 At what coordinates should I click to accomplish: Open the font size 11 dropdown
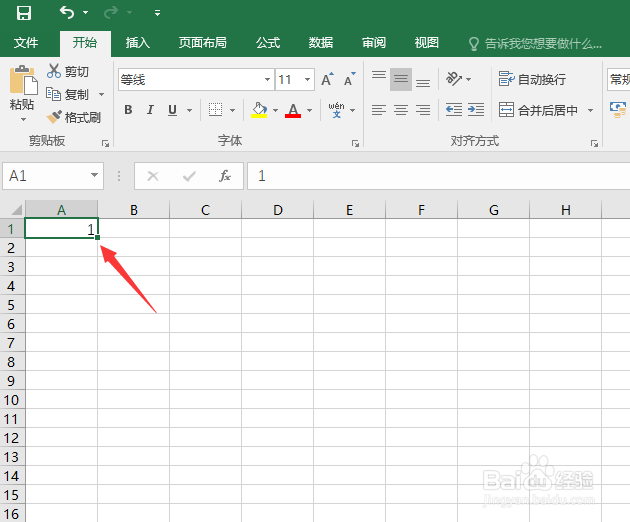click(x=307, y=80)
